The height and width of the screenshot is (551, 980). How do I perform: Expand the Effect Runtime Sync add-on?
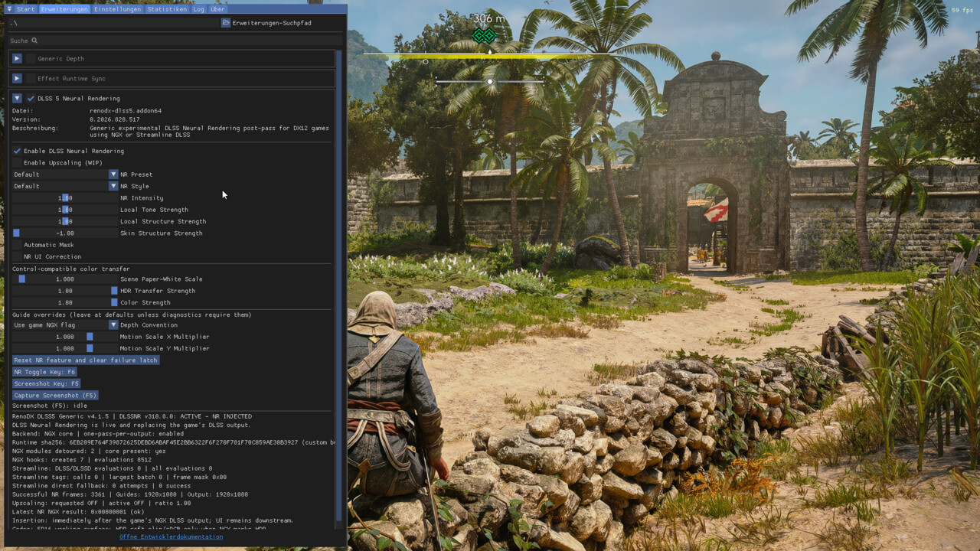point(17,78)
